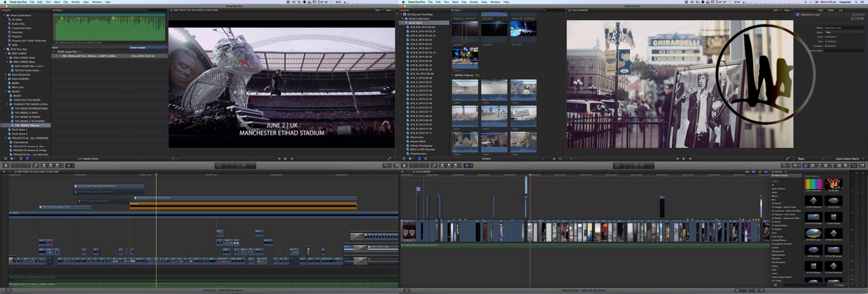Viewport: 868px width, 294px height.
Task: Open Mark menu in left window
Action: click(57, 2)
